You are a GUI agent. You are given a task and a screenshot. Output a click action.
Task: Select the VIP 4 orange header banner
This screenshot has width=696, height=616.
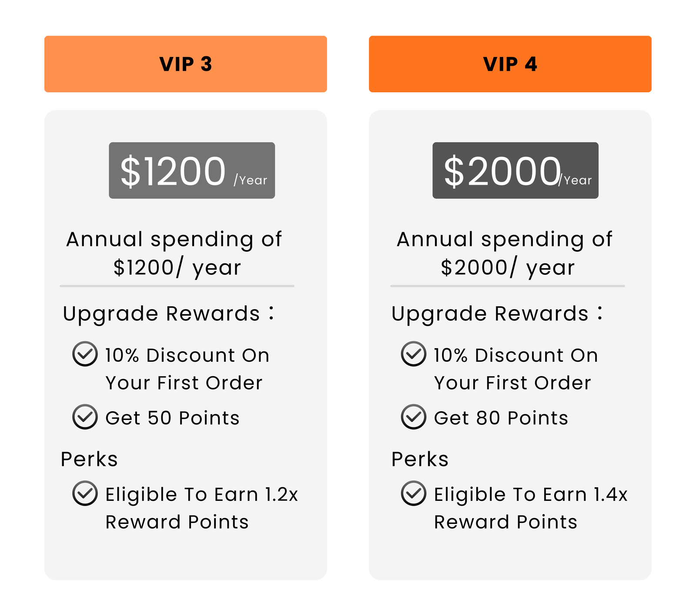(x=510, y=64)
